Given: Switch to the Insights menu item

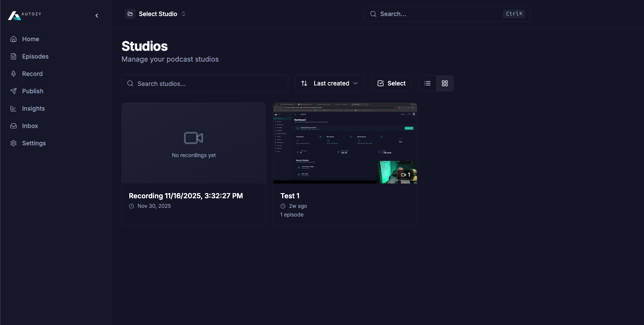Looking at the screenshot, I should pyautogui.click(x=33, y=108).
